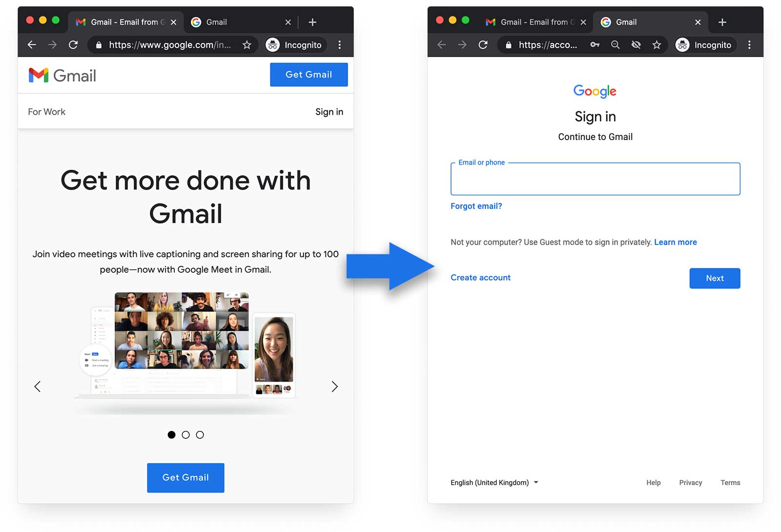Show the next carousel slide

pos(335,386)
